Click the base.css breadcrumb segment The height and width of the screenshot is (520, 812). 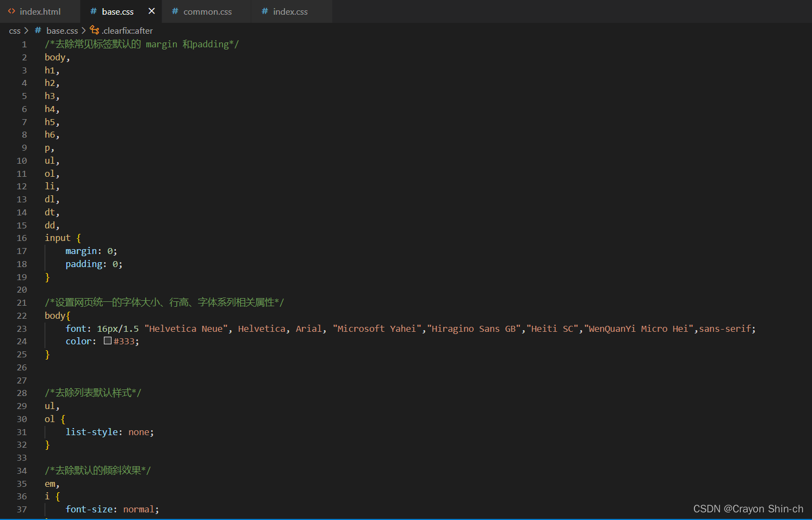coord(62,31)
